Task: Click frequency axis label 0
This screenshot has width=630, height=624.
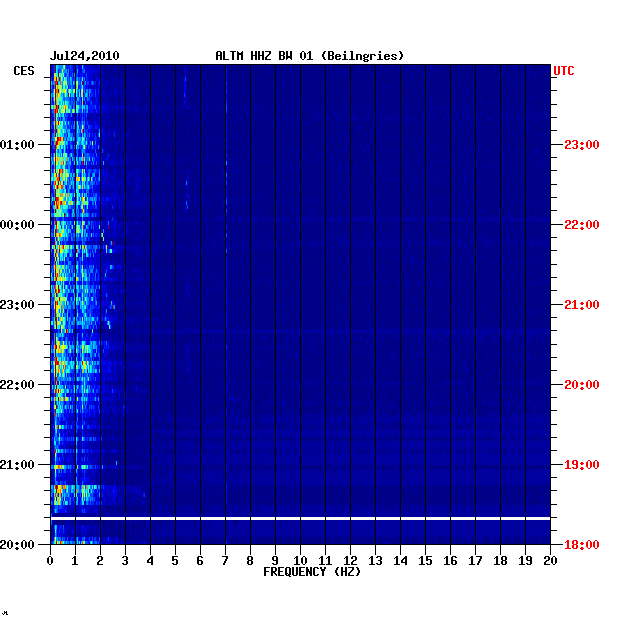Action: point(50,561)
